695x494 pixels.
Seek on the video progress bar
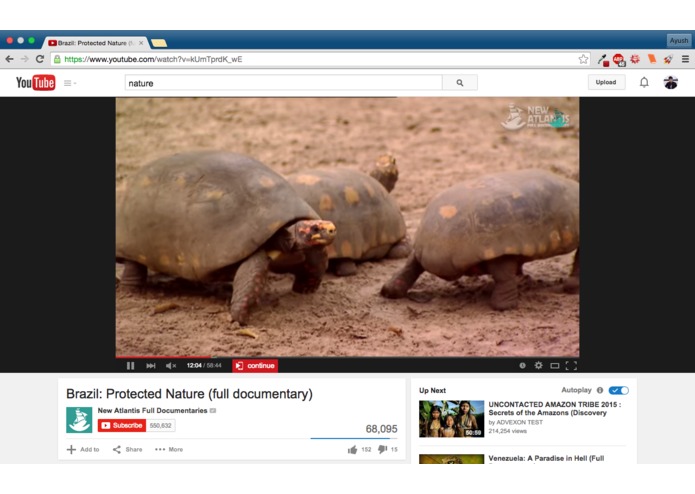(347, 356)
